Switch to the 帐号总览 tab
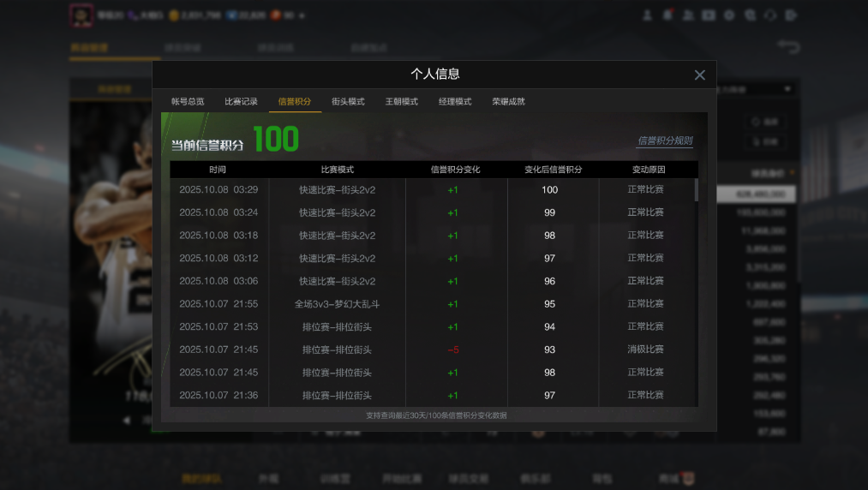Image resolution: width=868 pixels, height=490 pixels. click(x=188, y=102)
